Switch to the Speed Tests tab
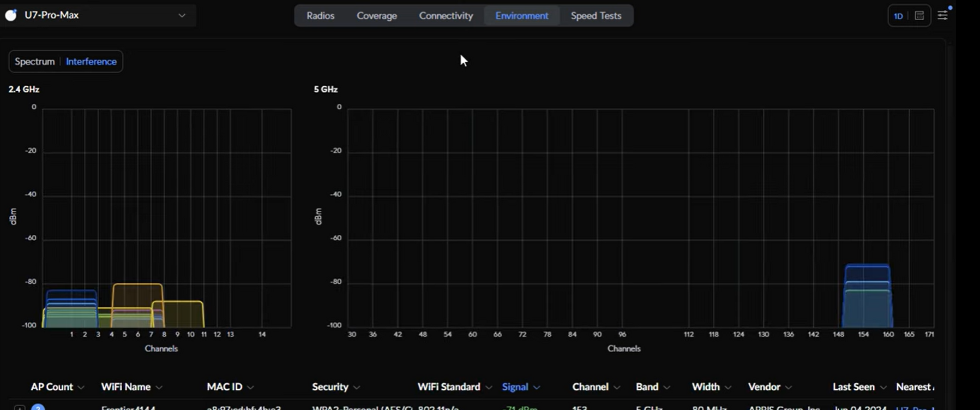 point(596,16)
